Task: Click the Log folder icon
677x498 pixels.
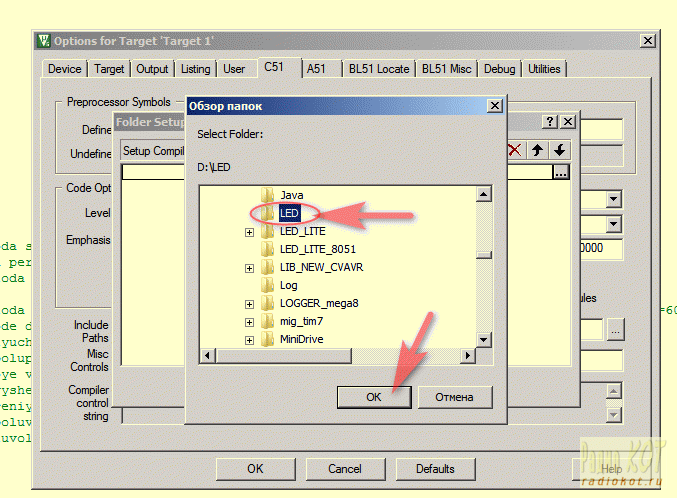Action: click(x=268, y=285)
